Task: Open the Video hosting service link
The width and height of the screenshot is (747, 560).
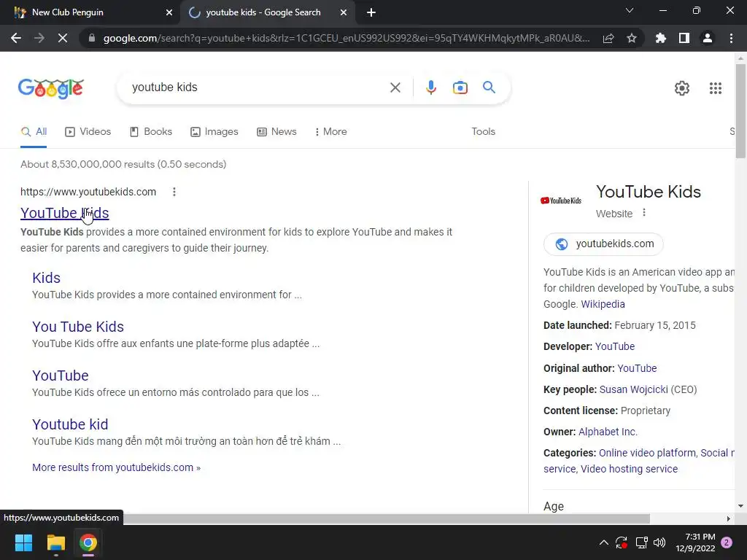Action: 629,469
